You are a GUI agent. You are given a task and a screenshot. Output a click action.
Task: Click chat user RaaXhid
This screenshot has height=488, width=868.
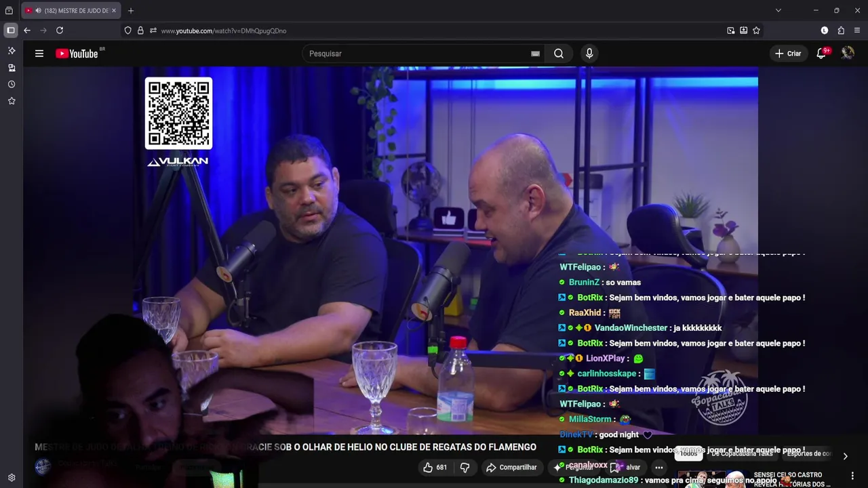pyautogui.click(x=585, y=312)
